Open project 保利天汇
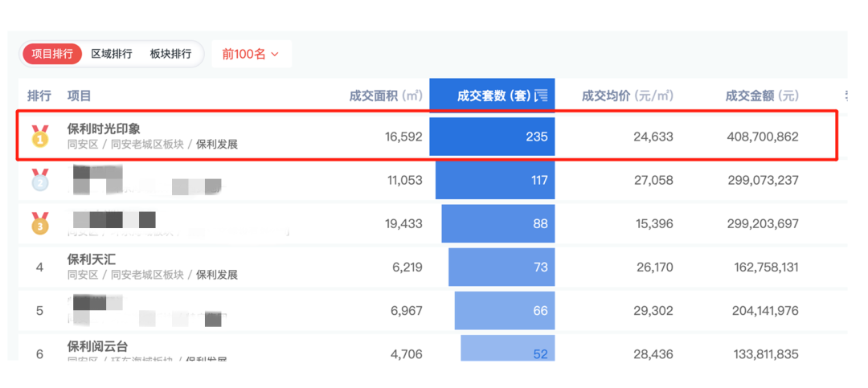Screen dimensions: 868x388 click(92, 259)
